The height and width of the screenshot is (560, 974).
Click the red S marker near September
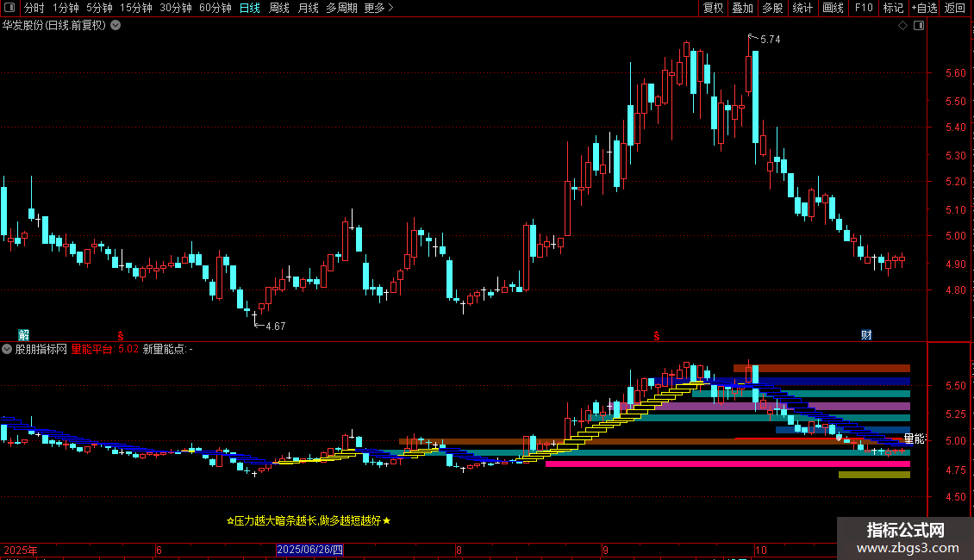click(657, 336)
